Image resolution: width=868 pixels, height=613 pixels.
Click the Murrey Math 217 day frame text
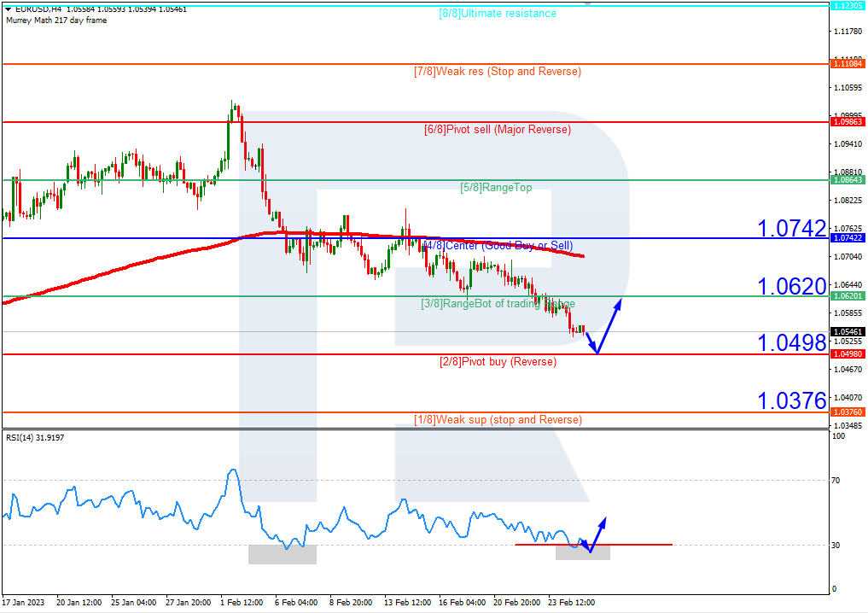click(56, 20)
